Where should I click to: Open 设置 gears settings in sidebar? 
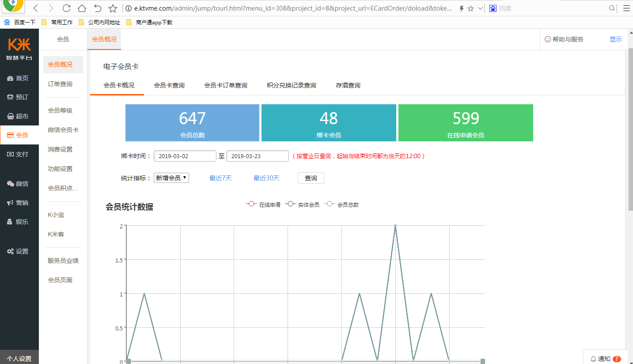(10, 251)
